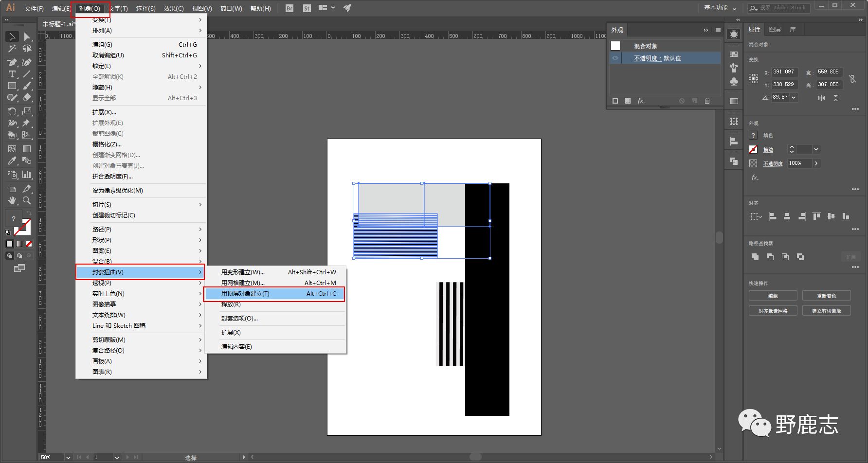Expand the 基本功能 workspace switcher
The width and height of the screenshot is (868, 463).
click(720, 8)
